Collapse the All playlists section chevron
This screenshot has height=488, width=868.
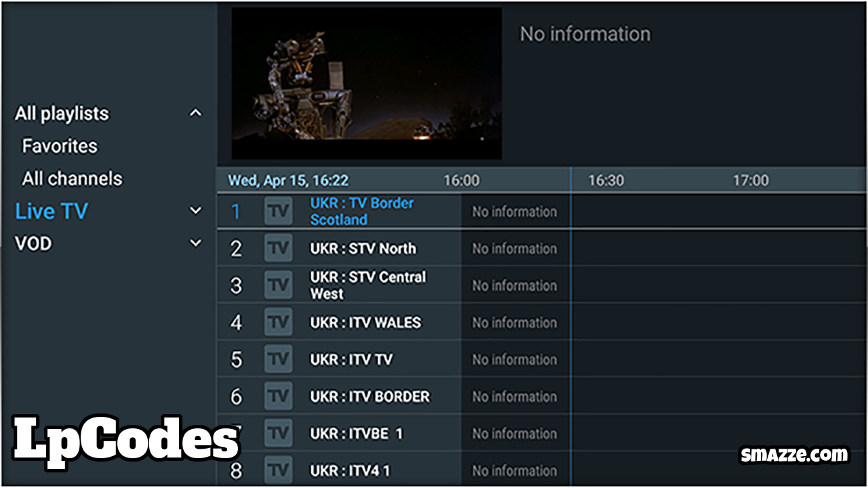pos(195,113)
